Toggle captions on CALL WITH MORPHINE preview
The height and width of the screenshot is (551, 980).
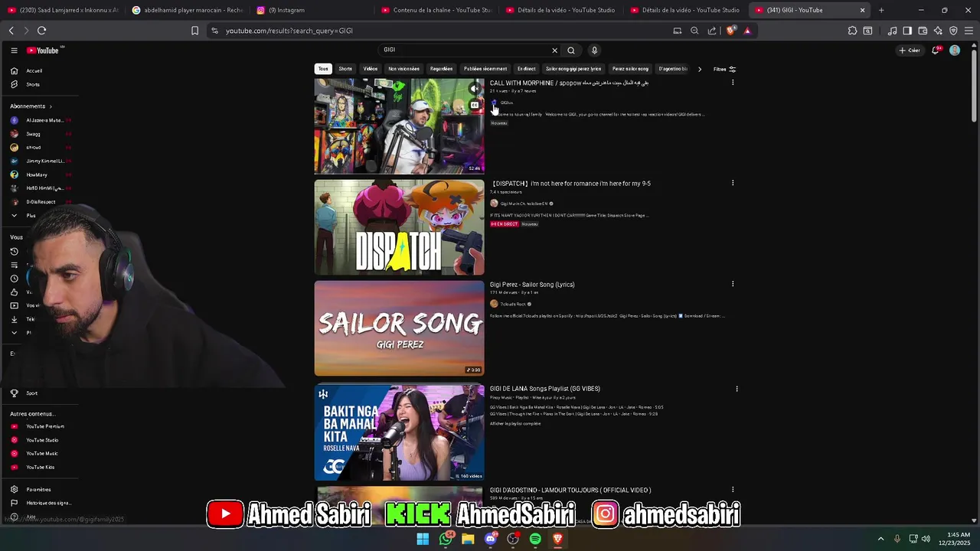click(475, 106)
